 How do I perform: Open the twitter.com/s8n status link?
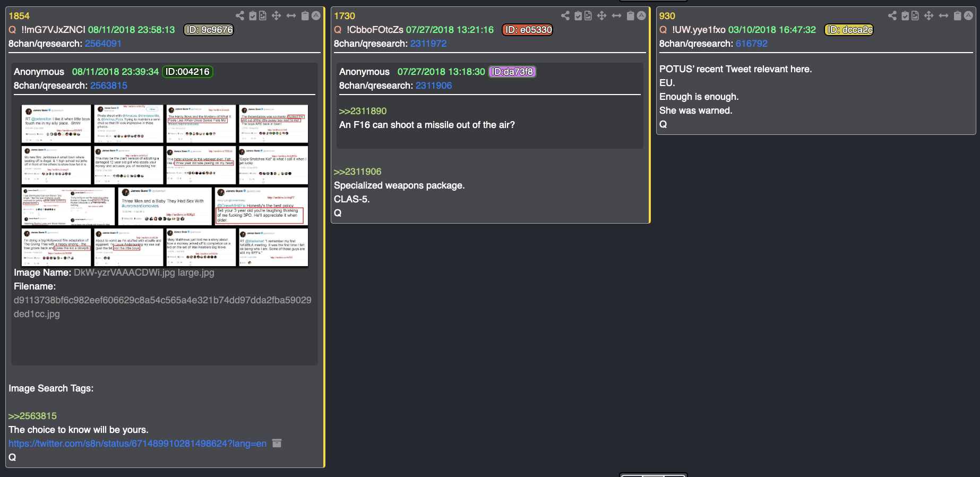coord(137,444)
